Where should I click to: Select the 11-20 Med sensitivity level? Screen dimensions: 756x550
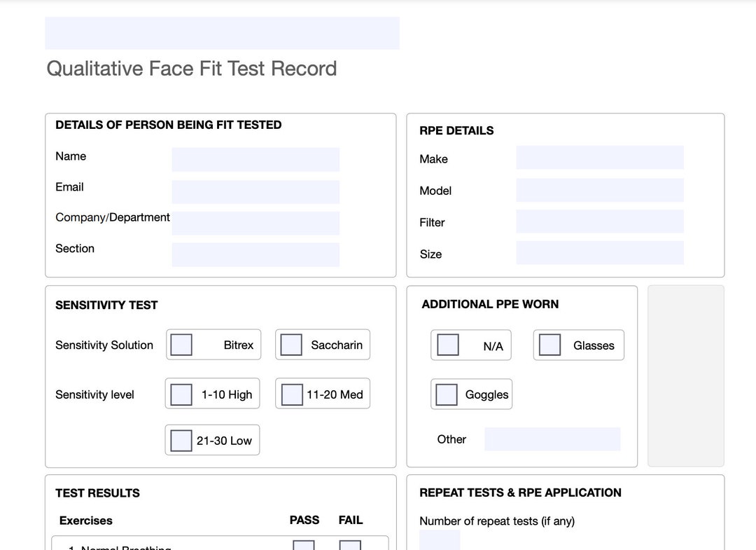click(290, 394)
